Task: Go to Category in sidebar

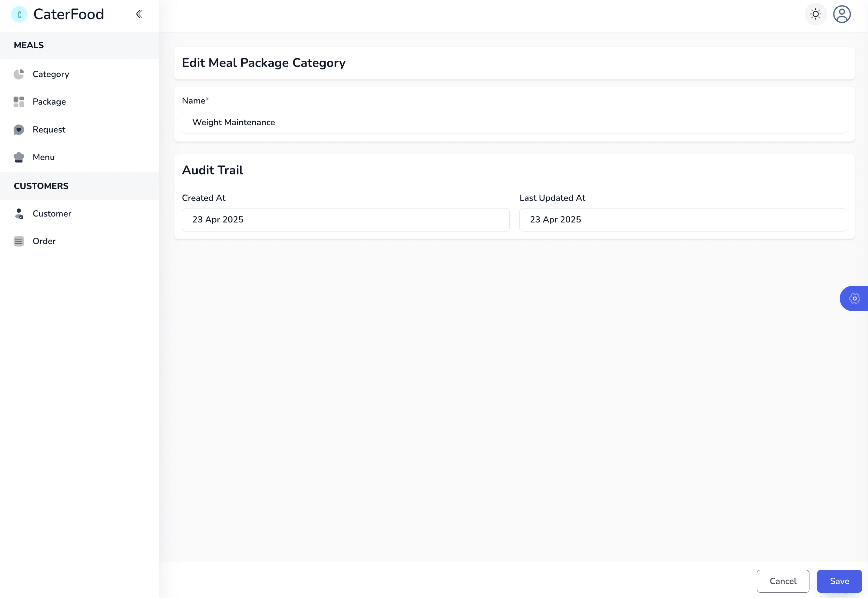Action: point(51,74)
